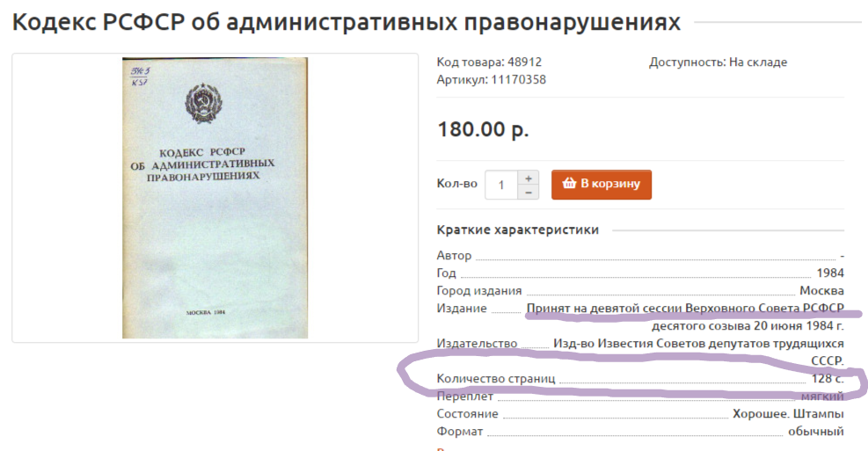Click the year value 1984
The width and height of the screenshot is (868, 451).
click(830, 273)
